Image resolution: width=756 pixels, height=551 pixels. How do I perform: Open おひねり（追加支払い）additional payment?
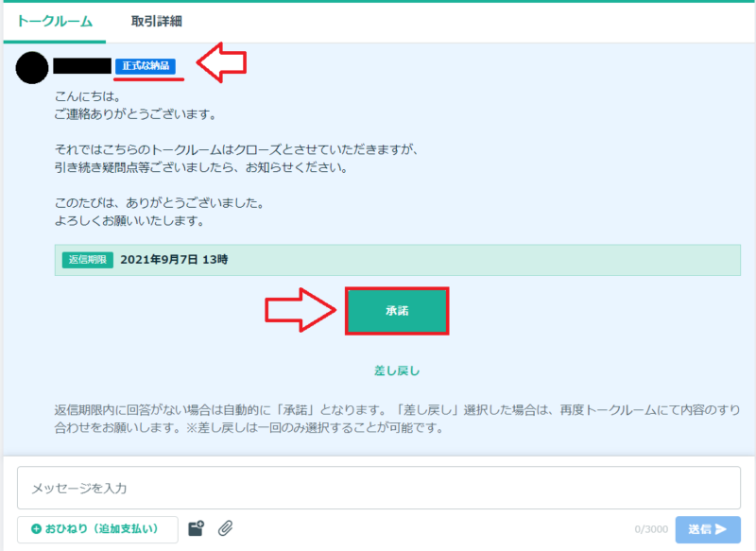97,529
